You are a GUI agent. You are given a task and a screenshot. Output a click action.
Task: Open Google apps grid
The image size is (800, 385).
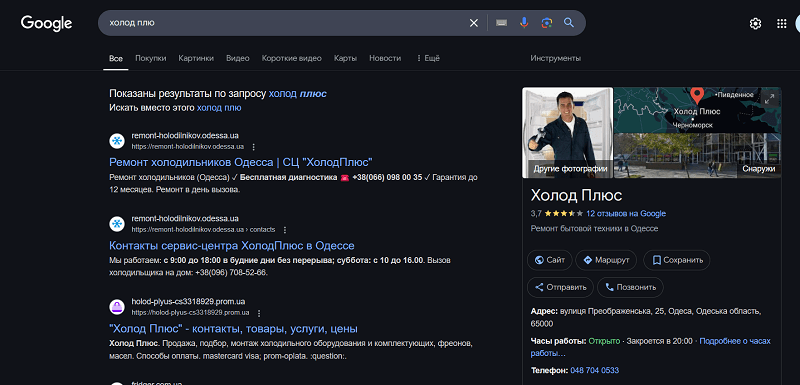click(x=781, y=23)
